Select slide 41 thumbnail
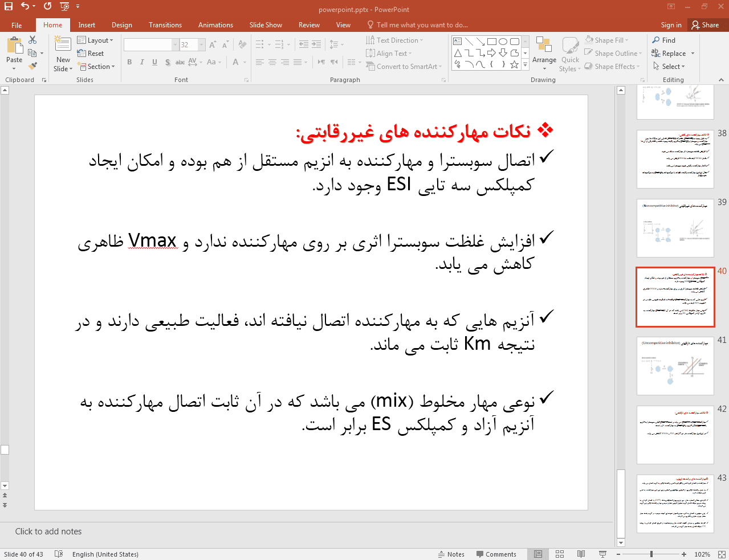This screenshot has height=560, width=729. pyautogui.click(x=675, y=366)
